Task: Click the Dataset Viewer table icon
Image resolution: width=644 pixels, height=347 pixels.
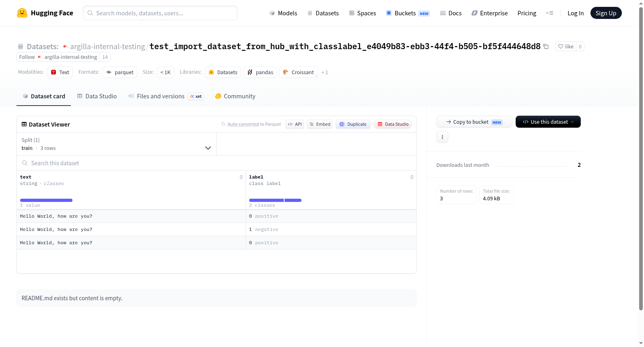Action: point(24,124)
